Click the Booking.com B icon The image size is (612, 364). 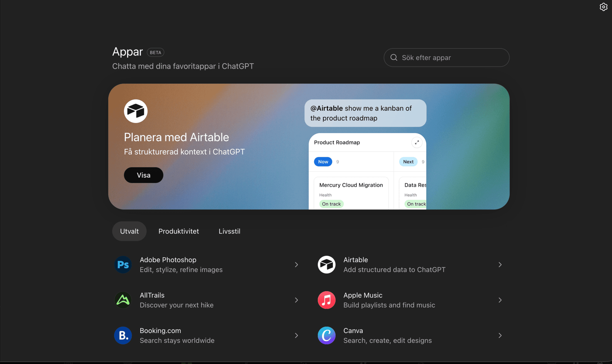coord(123,335)
